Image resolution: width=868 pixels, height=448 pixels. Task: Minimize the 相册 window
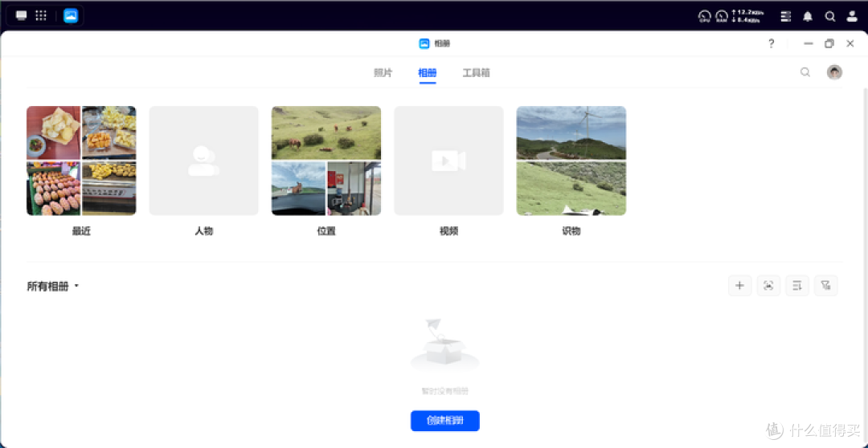click(x=809, y=43)
